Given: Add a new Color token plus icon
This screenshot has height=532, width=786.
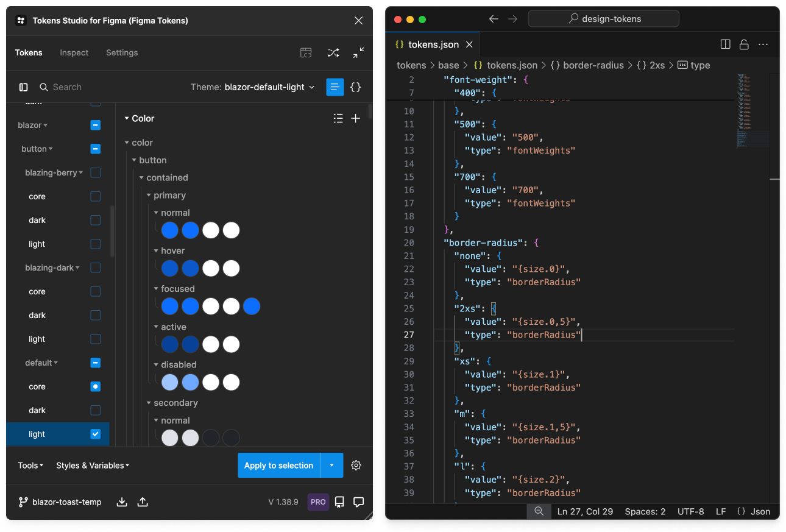Looking at the screenshot, I should point(356,118).
